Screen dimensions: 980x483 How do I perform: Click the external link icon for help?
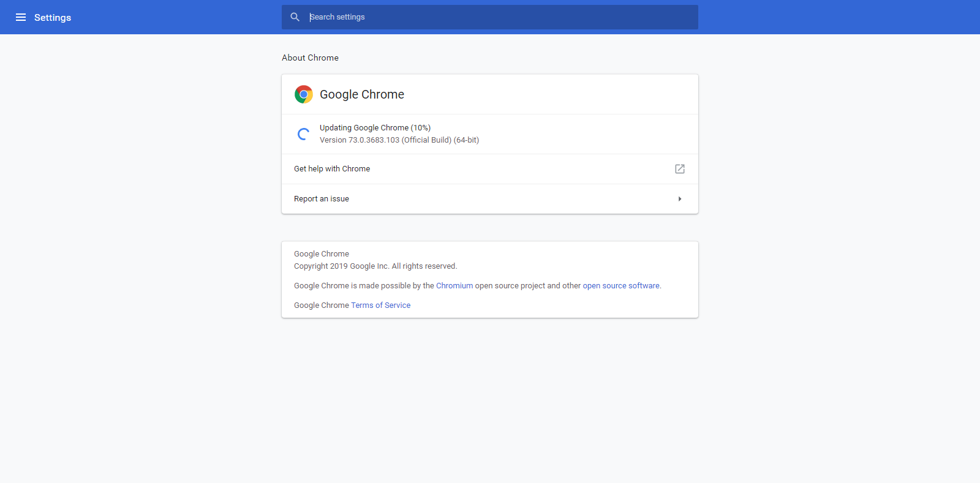(680, 169)
